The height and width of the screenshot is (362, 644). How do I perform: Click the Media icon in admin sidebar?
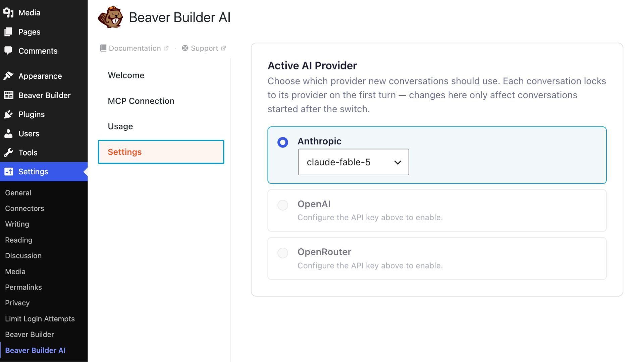click(8, 13)
